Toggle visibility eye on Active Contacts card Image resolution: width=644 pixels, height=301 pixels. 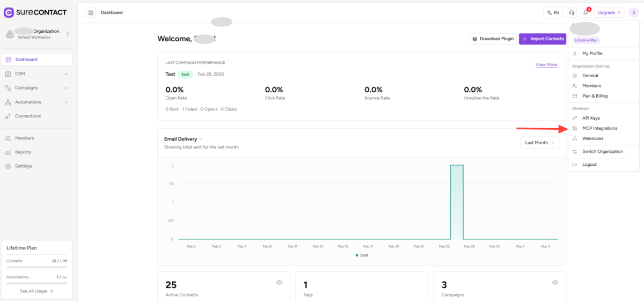pyautogui.click(x=279, y=282)
